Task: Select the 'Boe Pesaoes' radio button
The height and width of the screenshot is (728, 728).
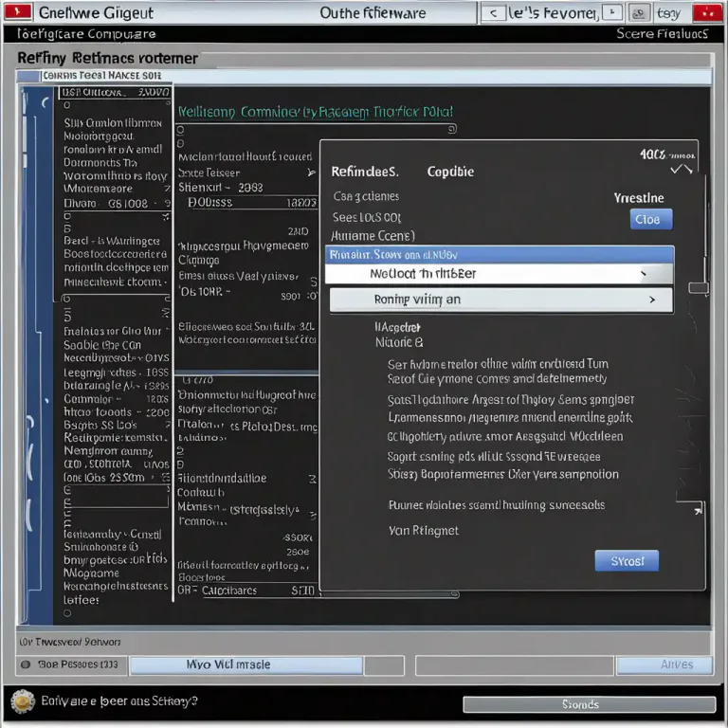Action: tap(26, 664)
